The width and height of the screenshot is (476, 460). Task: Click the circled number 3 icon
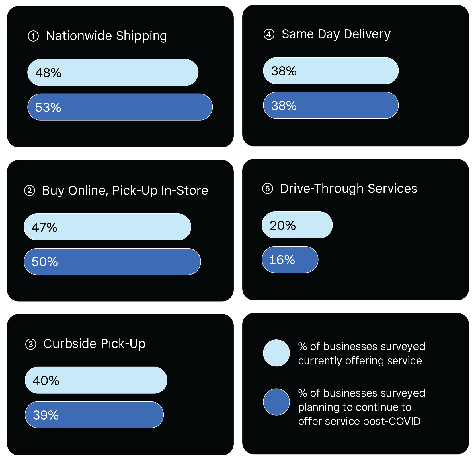click(31, 344)
